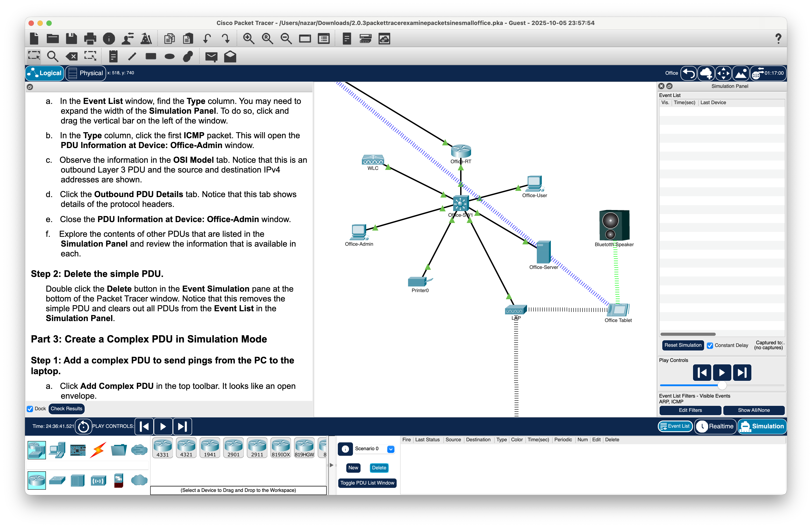The image size is (812, 528).
Task: Click the Office-Server device icon
Action: pyautogui.click(x=543, y=252)
